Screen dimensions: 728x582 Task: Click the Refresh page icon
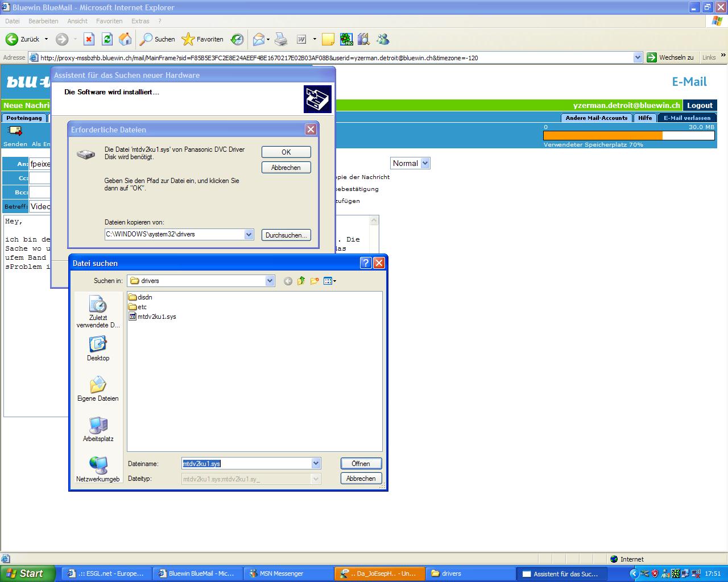click(107, 39)
